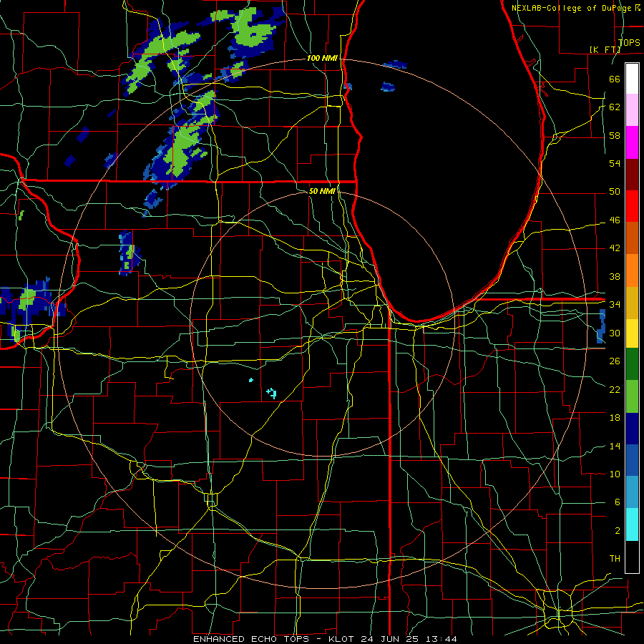Screen dimensions: 644x644
Task: Click the 'TH' threshold label
Action: click(615, 559)
